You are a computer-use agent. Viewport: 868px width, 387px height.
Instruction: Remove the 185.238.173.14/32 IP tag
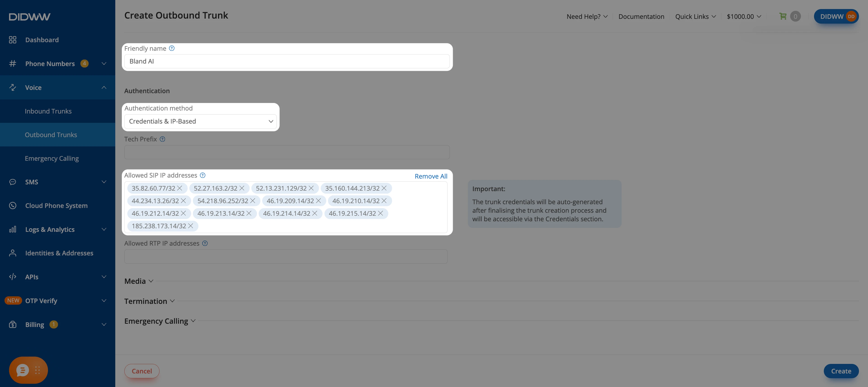tap(190, 226)
